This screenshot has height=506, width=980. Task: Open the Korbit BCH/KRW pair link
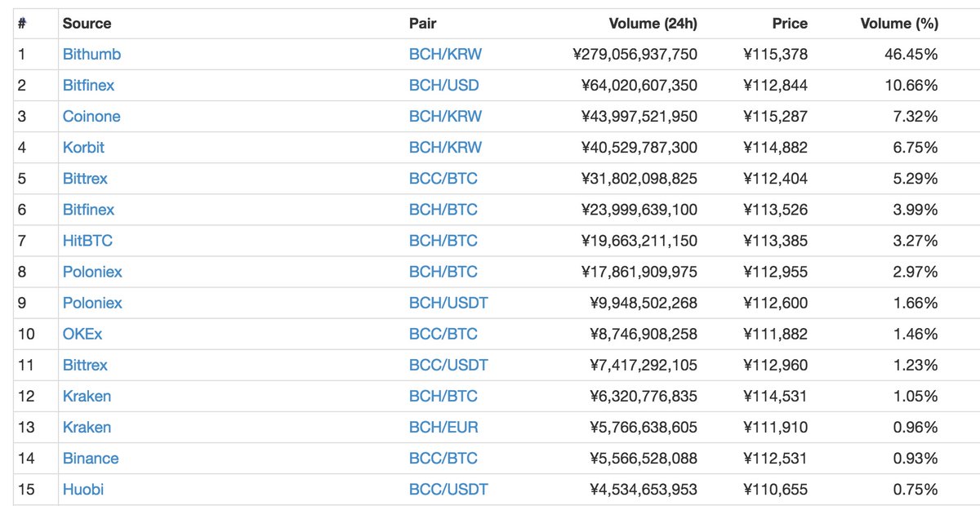445,148
